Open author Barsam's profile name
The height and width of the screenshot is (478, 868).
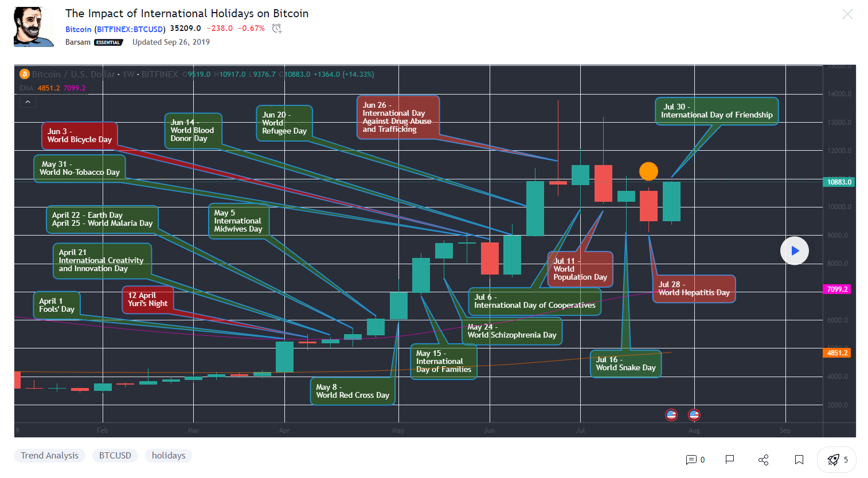78,42
